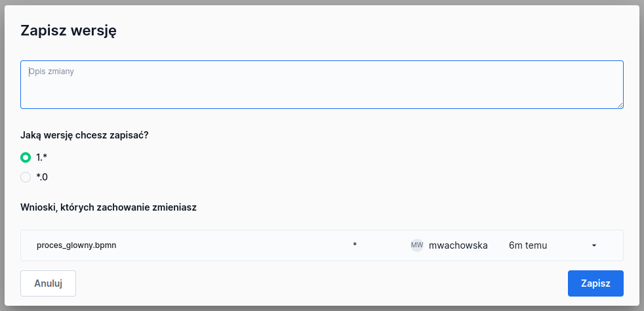Click the "Opis zmiany" description text area
The image size is (644, 311).
tap(321, 85)
